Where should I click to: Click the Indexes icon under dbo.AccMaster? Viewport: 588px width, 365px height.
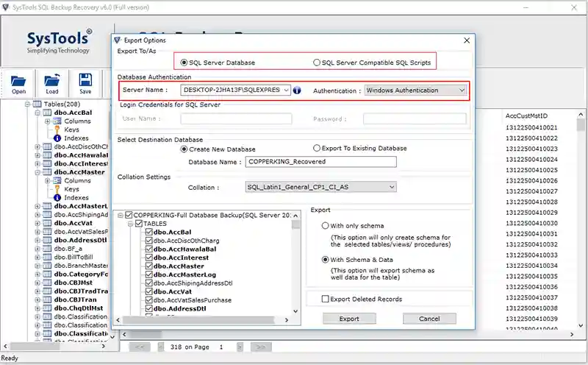click(x=57, y=197)
